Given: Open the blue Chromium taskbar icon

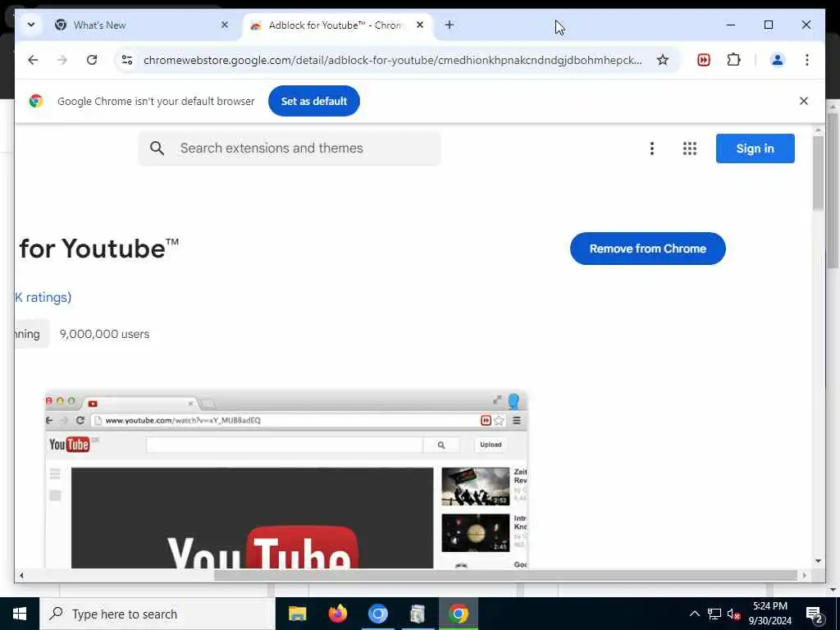Looking at the screenshot, I should coord(377,614).
